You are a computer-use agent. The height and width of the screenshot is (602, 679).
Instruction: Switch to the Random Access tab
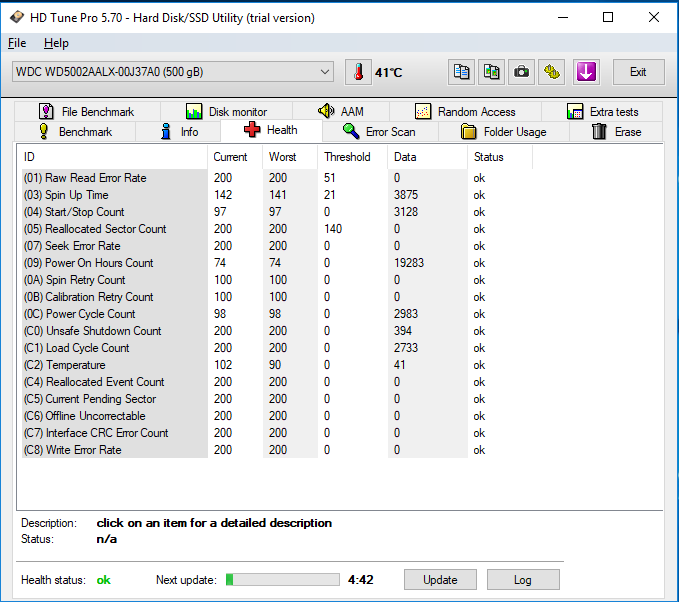pyautogui.click(x=465, y=112)
